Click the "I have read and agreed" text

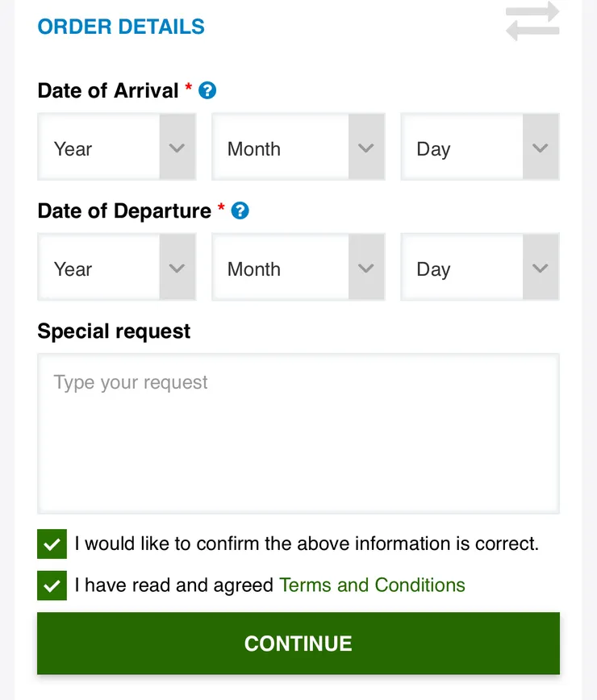174,585
